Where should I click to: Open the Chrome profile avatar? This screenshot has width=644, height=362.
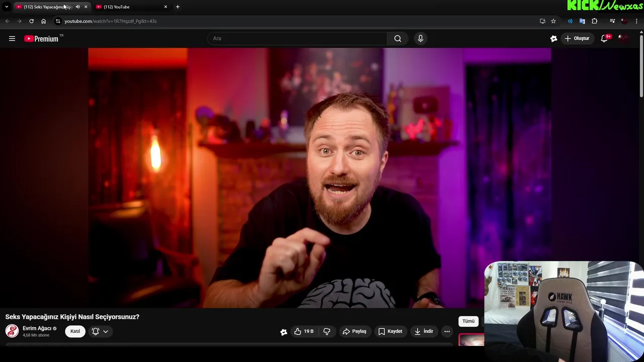624,21
